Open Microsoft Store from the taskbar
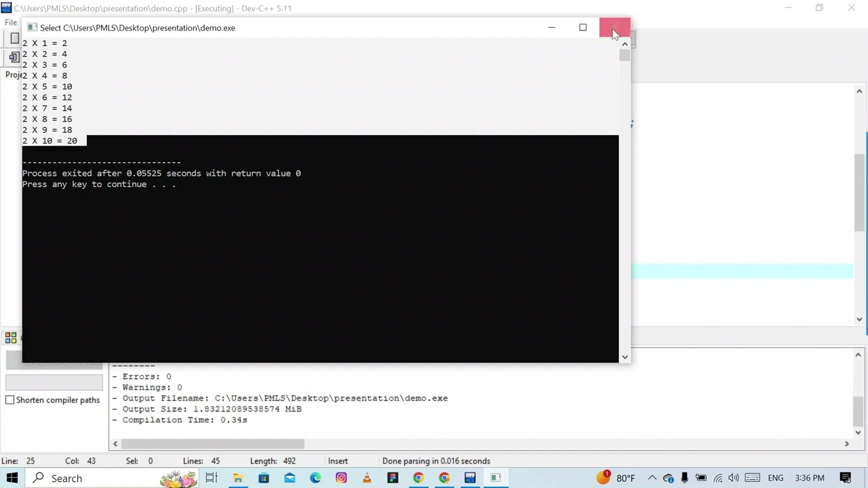 click(x=264, y=478)
